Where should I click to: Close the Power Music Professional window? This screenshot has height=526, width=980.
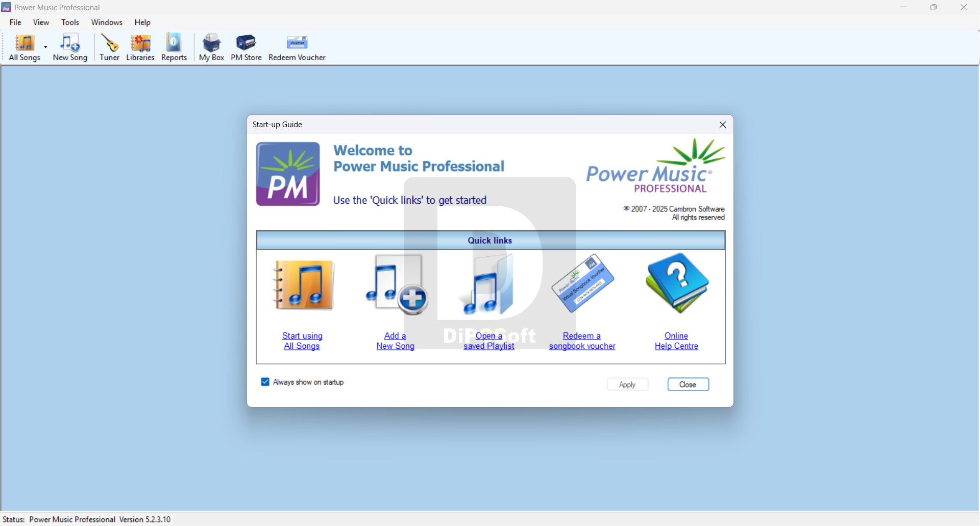coord(964,7)
